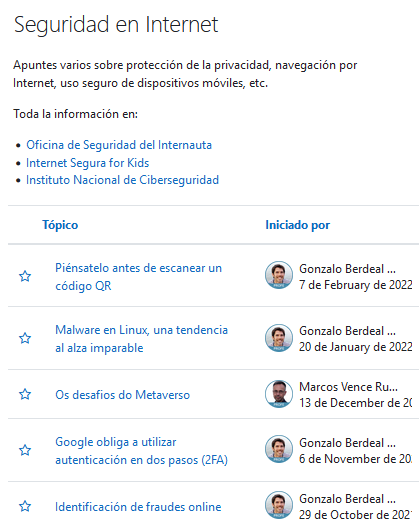
Task: Sort discussions by Tópico column
Action: (60, 225)
